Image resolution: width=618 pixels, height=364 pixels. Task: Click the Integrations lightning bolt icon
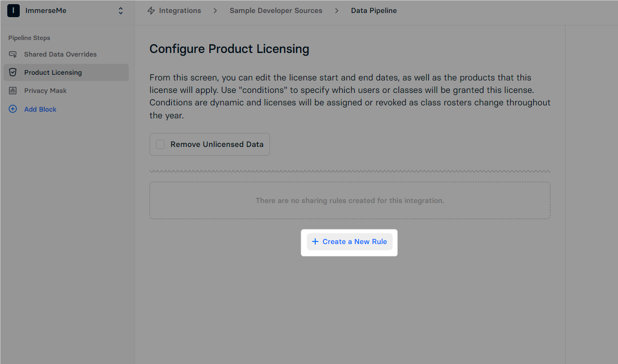(151, 10)
